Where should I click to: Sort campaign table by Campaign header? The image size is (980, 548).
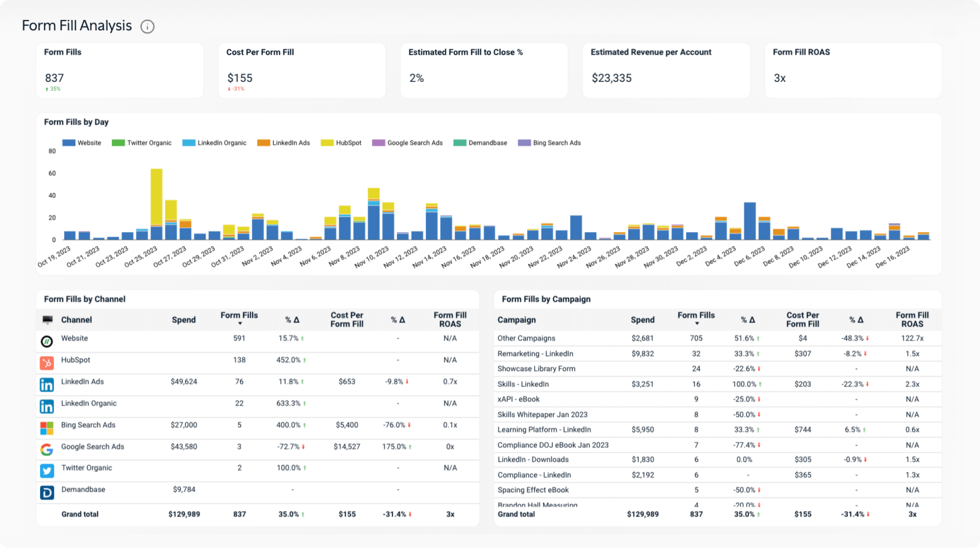point(516,320)
